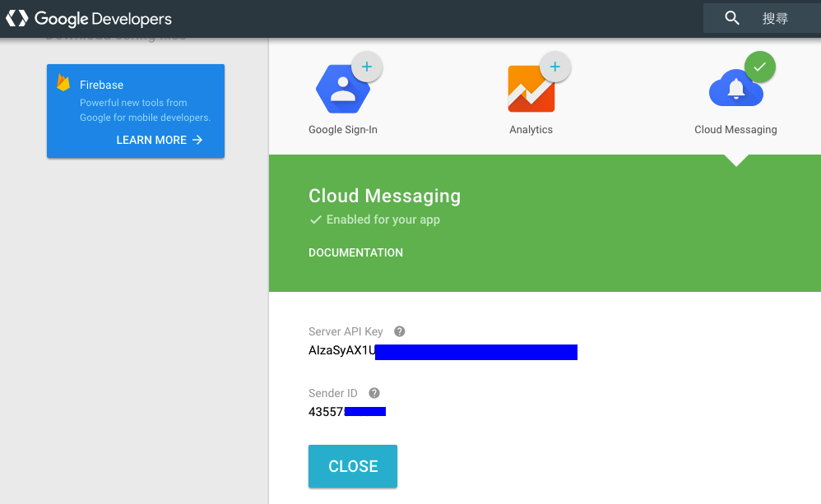Open help for Server API Key
Viewport: 821px width, 504px height.
click(400, 331)
